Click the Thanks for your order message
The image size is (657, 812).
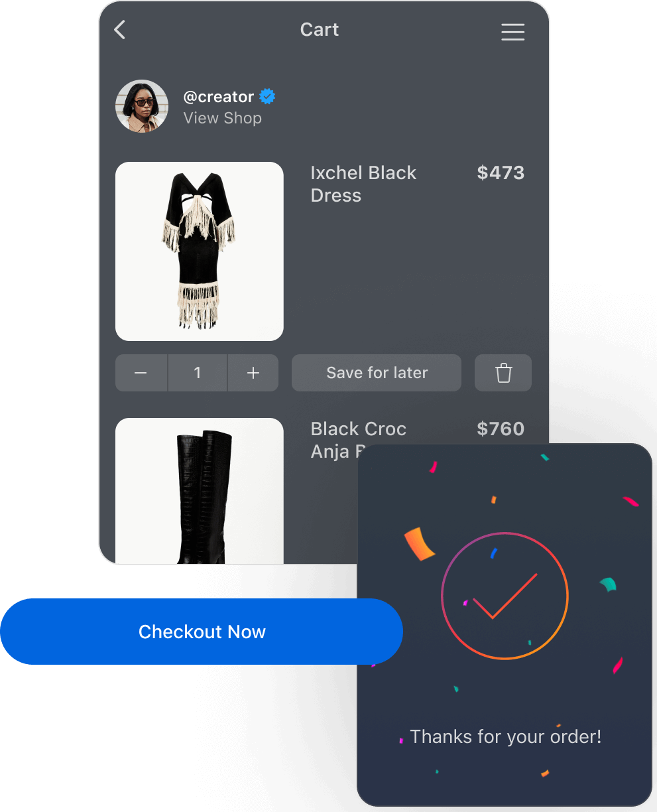[506, 736]
